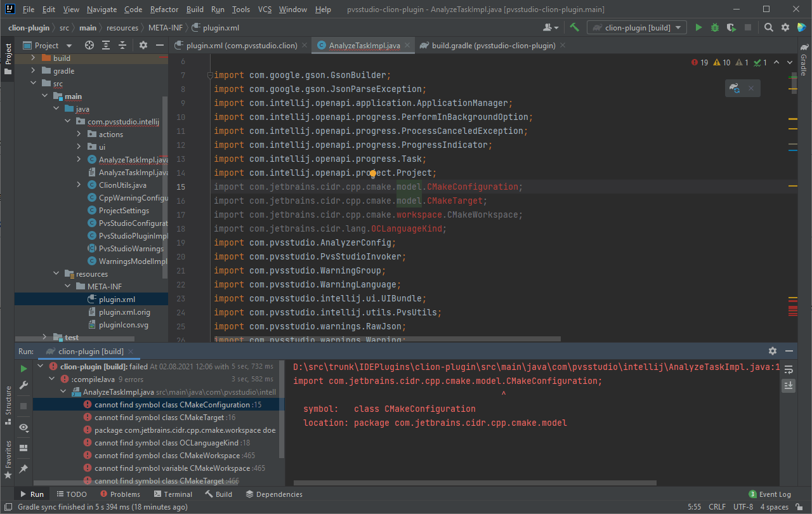Expand the ui package in the Project tree

pos(79,147)
